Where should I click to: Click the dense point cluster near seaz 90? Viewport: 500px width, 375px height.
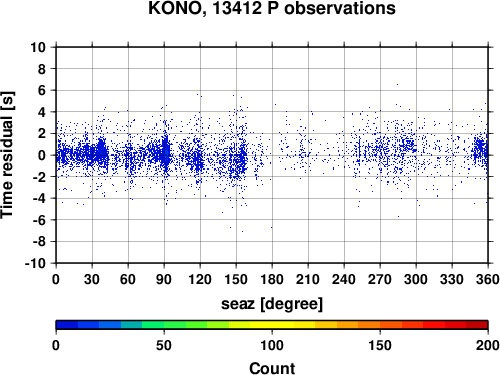165,153
